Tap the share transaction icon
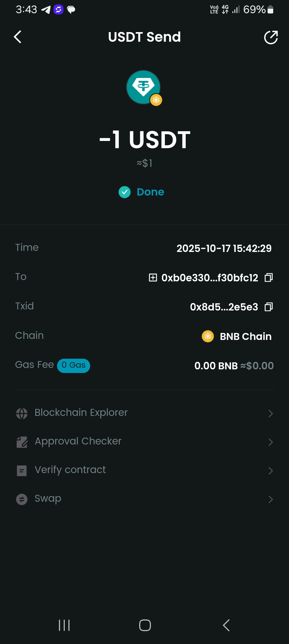Screen dimensions: 289x644 (271, 37)
